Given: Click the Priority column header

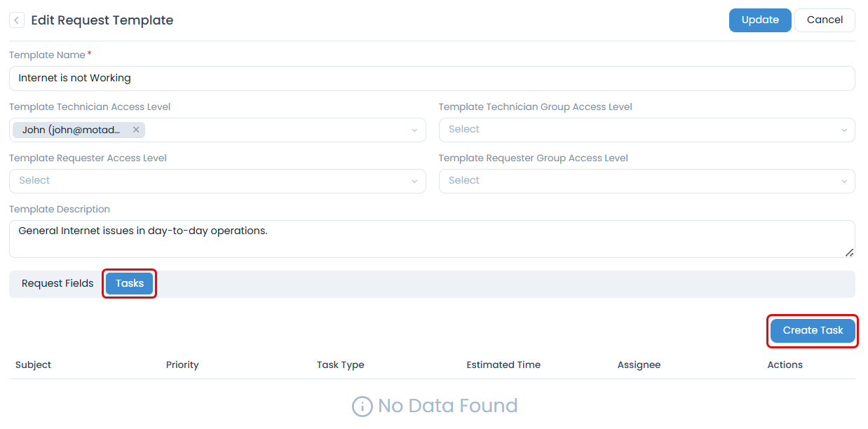Looking at the screenshot, I should pyautogui.click(x=182, y=365).
